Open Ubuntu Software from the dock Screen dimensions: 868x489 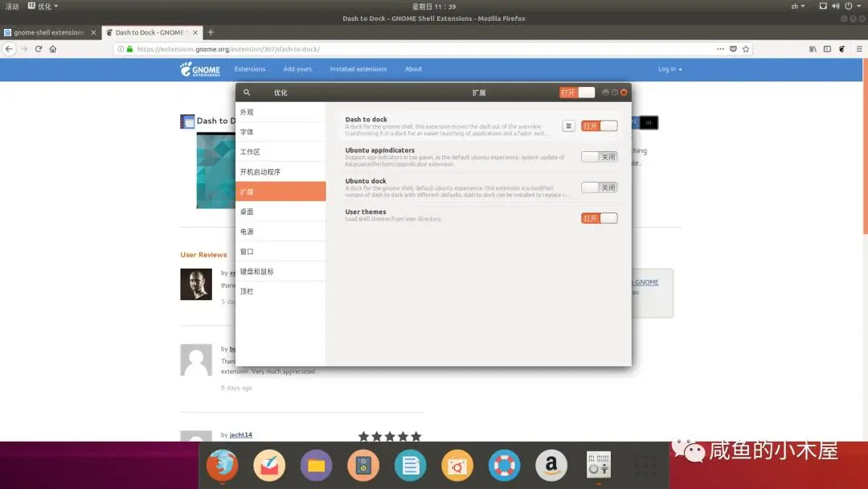pyautogui.click(x=457, y=466)
